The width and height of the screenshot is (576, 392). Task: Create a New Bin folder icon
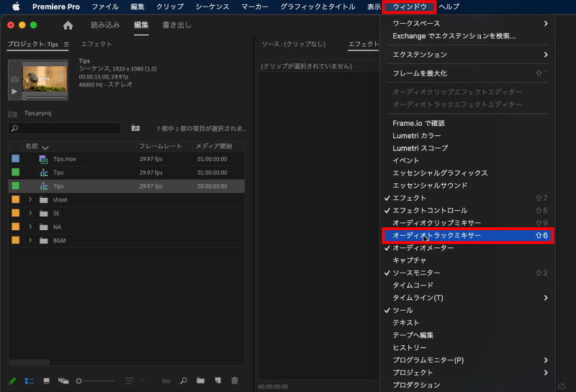[201, 380]
